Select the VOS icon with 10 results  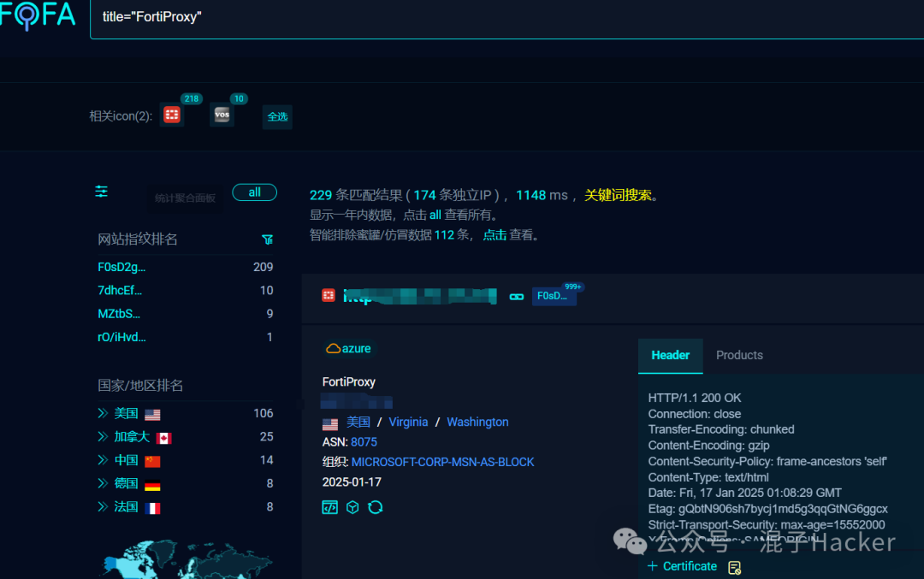(x=222, y=115)
